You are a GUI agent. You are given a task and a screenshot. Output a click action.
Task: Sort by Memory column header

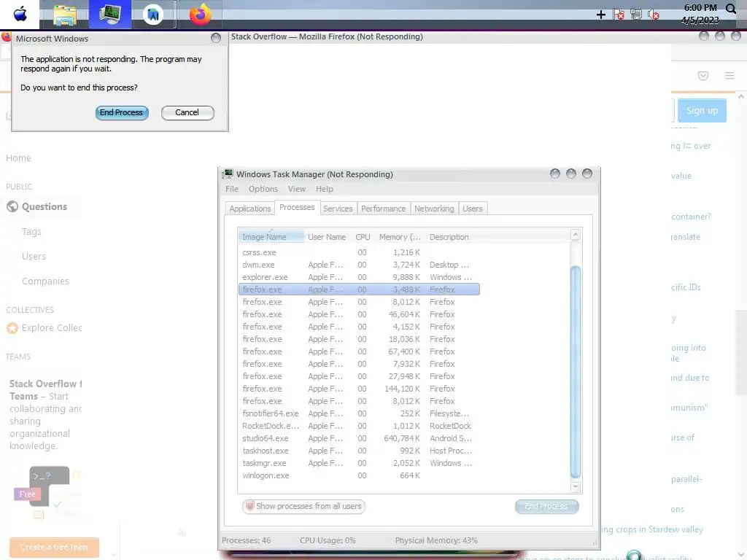(x=400, y=237)
